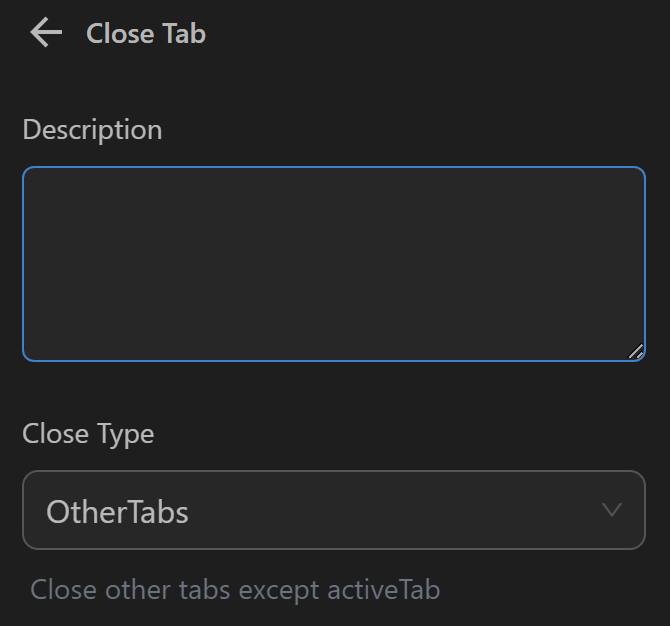This screenshot has height=626, width=670.
Task: Expand the Close Type options arrow
Action: 612,510
